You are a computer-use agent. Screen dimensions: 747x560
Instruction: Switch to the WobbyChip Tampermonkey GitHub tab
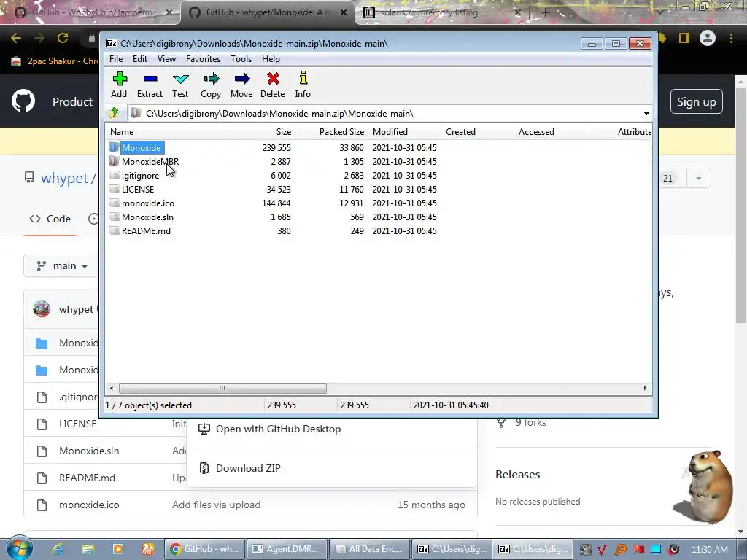click(93, 12)
